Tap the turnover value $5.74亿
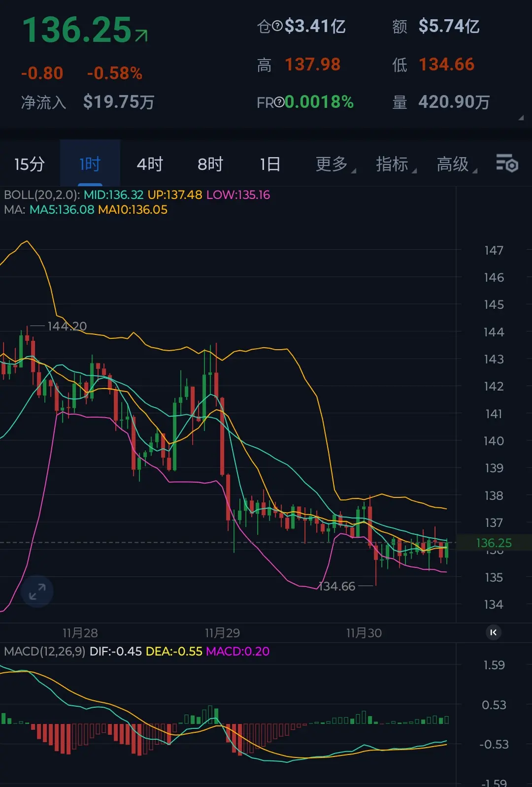 449,26
